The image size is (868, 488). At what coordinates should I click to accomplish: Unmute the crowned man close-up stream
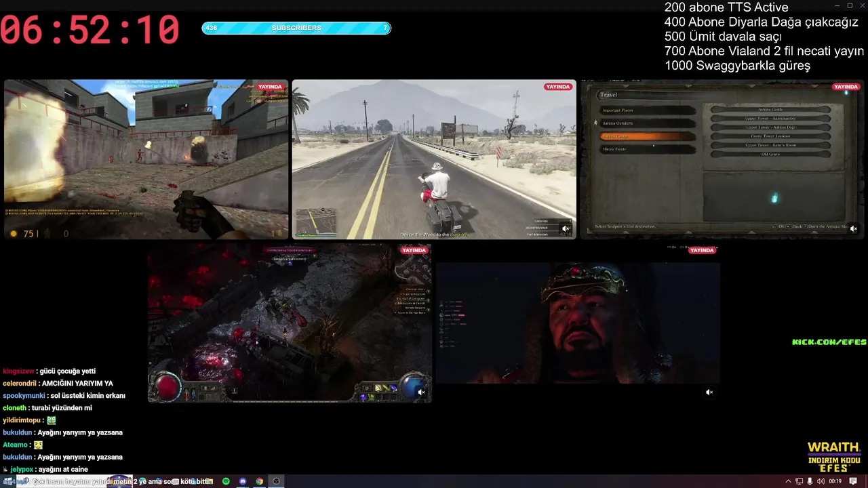click(x=709, y=392)
